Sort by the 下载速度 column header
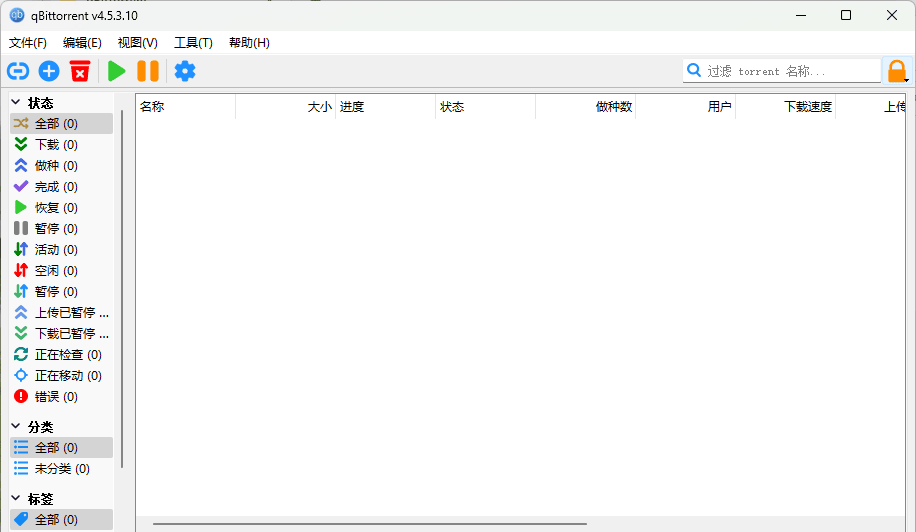Screen dimensions: 916x532 coord(785,107)
